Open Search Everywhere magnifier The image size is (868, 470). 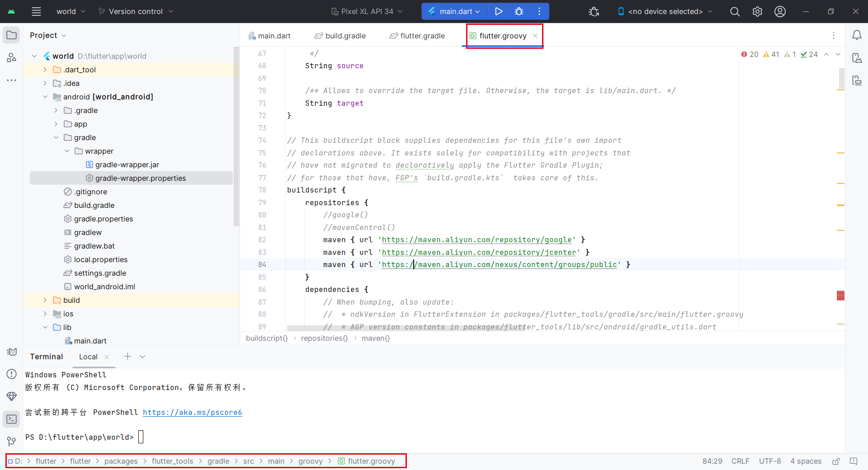point(735,11)
